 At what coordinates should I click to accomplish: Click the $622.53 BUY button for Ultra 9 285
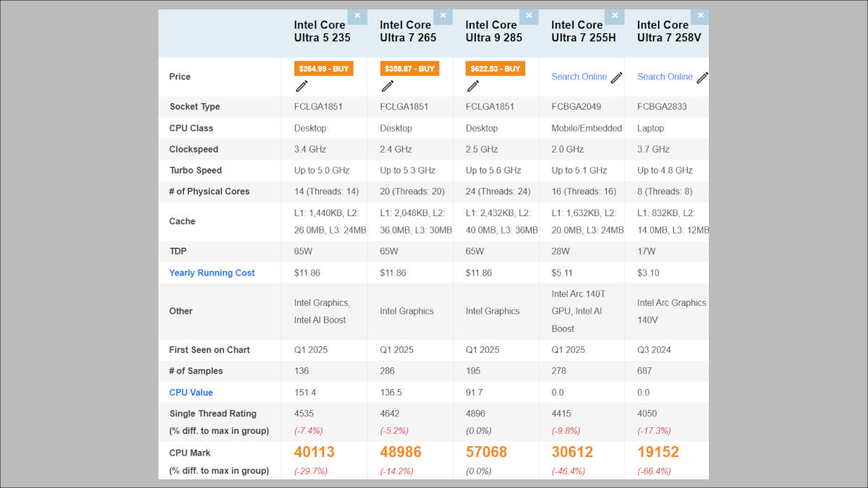coord(495,68)
